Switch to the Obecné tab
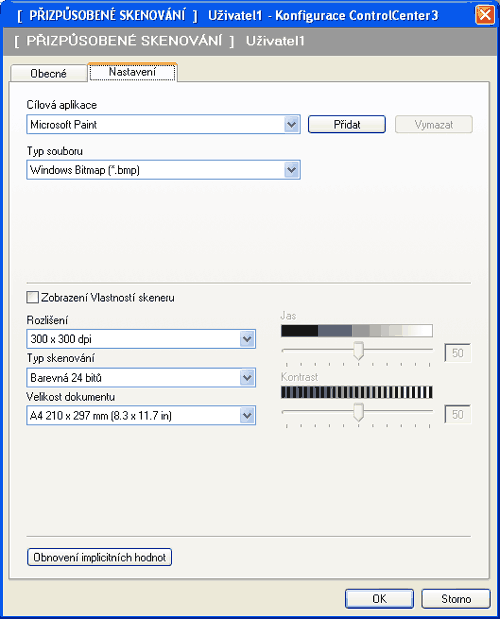 pyautogui.click(x=49, y=73)
